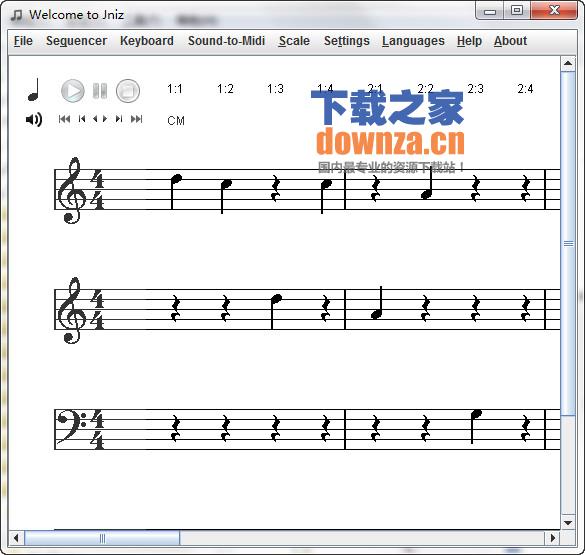This screenshot has height=555, width=585.
Task: Select the 1:1 beat position marker
Action: click(175, 89)
